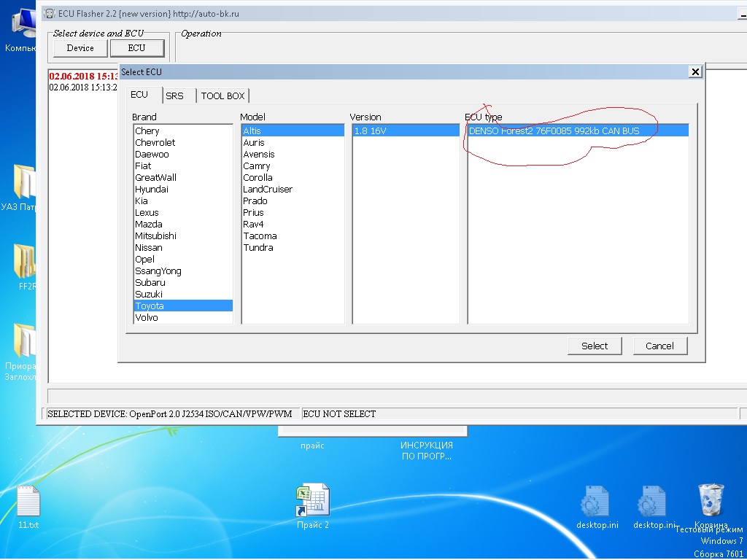Click the ECU Flasher title bar icon
The width and height of the screenshot is (747, 560).
tap(50, 14)
